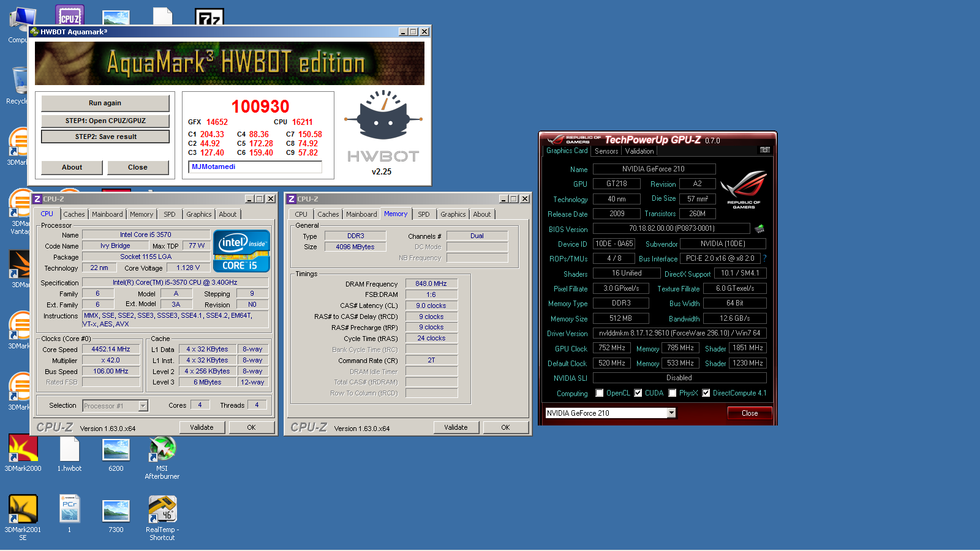Image resolution: width=980 pixels, height=551 pixels.
Task: Open the 3DMark2001 SE desktop shortcut
Action: tap(23, 518)
